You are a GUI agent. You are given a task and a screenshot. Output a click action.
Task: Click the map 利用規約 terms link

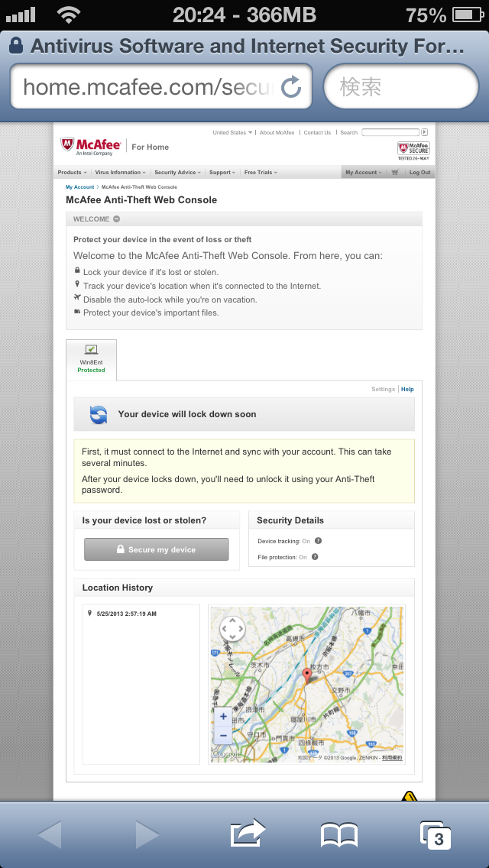tap(392, 757)
